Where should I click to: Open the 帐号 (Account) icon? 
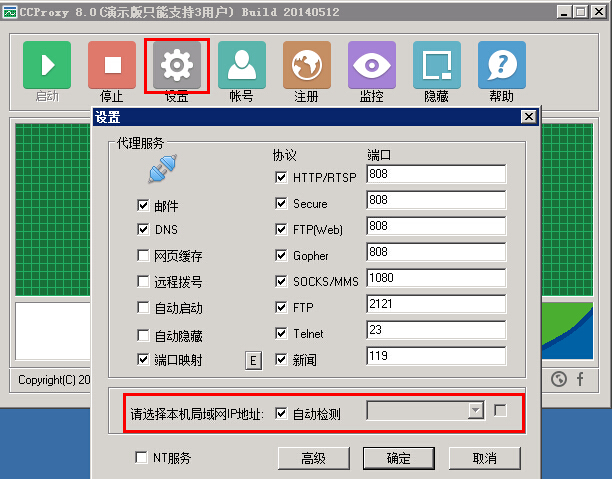point(242,66)
